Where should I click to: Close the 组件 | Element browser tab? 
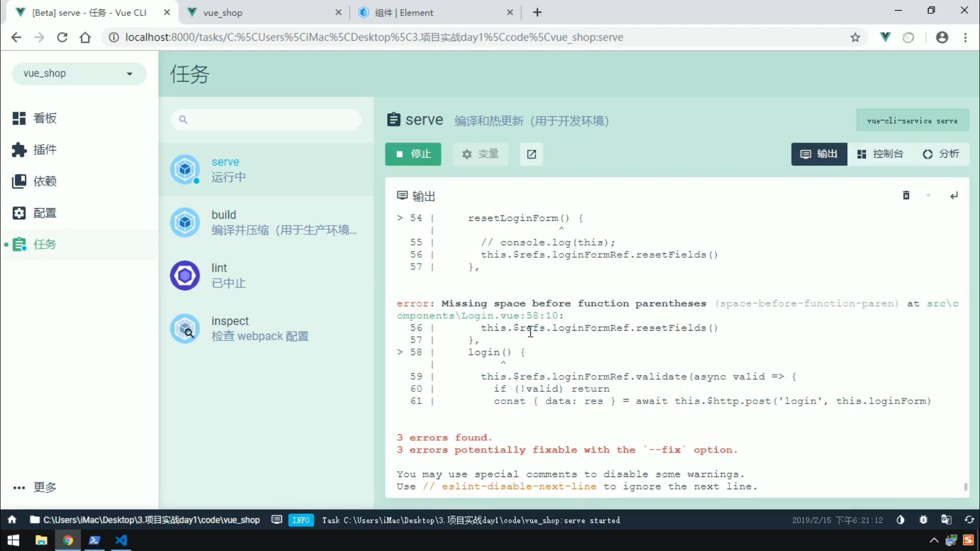pyautogui.click(x=510, y=13)
